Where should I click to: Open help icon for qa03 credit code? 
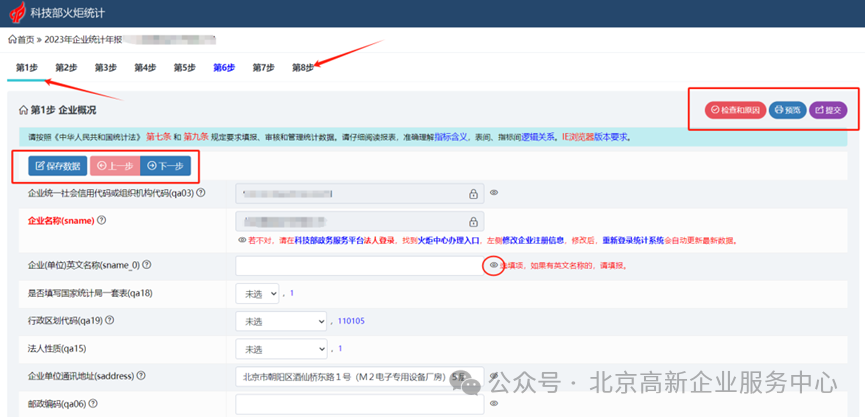pos(201,193)
